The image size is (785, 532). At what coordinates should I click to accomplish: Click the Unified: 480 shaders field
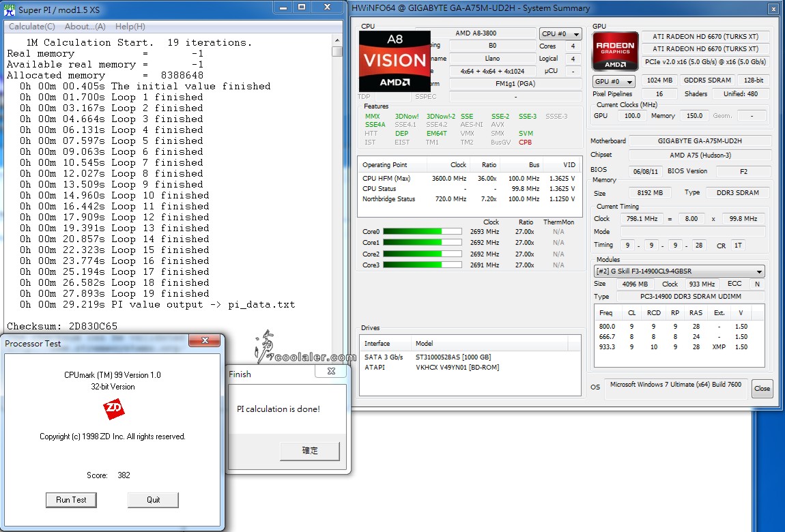pos(741,93)
